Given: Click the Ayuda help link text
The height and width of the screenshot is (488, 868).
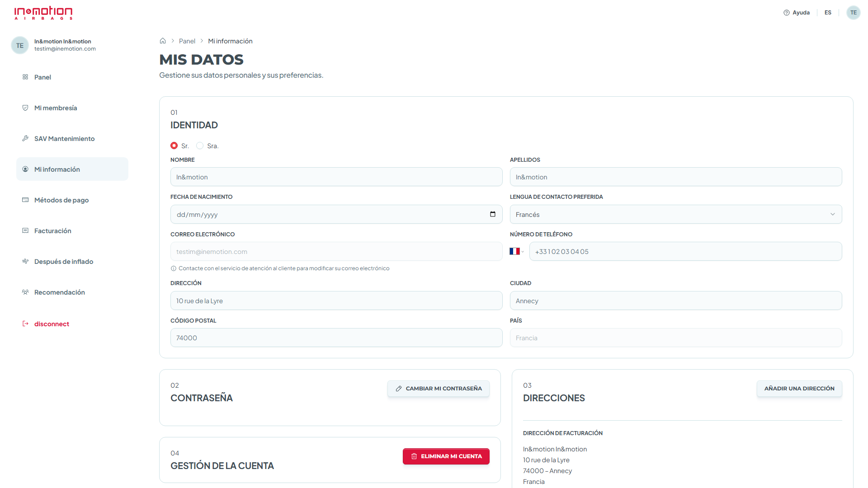Looking at the screenshot, I should [x=801, y=13].
